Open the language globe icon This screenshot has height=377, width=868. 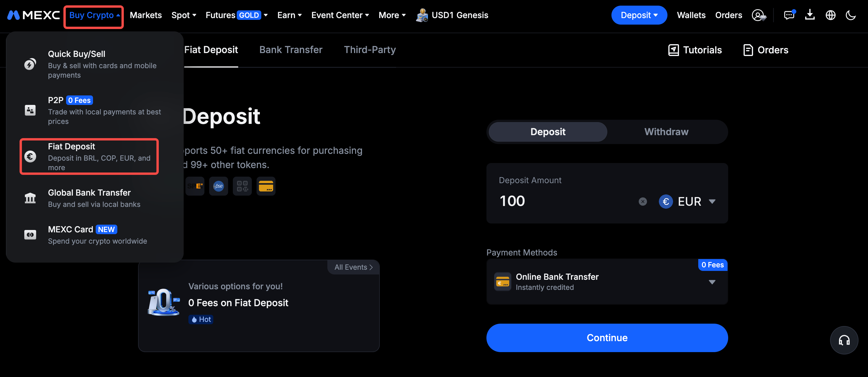[x=830, y=15]
